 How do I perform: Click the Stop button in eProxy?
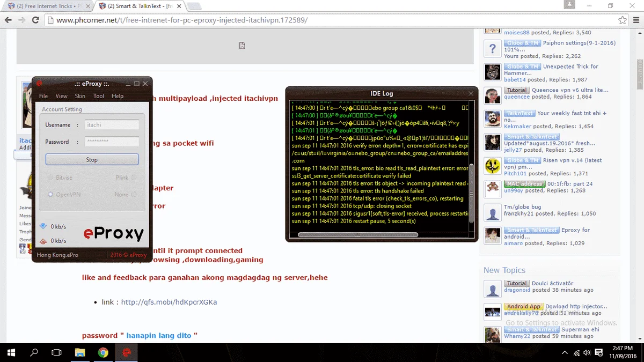point(92,159)
